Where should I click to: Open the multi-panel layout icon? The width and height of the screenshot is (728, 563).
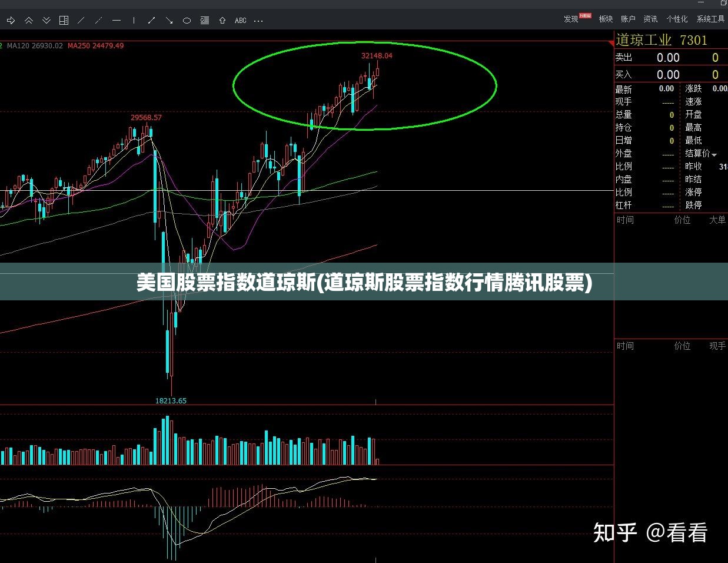coord(64,21)
